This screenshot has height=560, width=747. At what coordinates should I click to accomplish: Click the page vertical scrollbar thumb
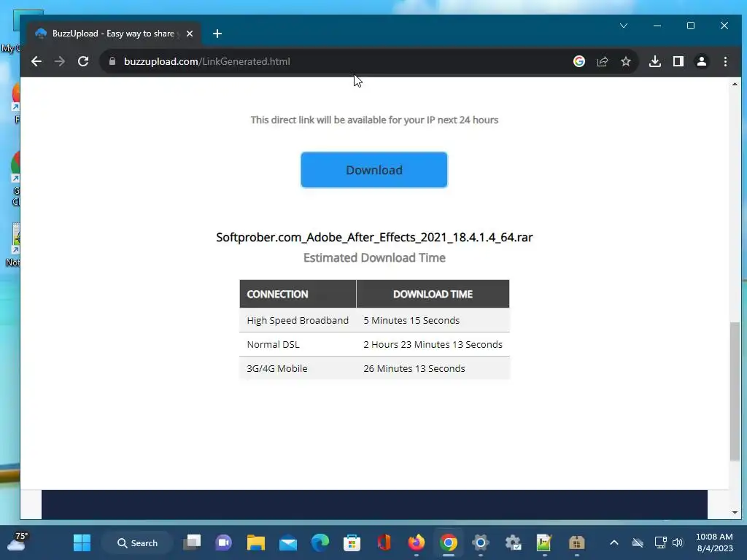tap(735, 392)
